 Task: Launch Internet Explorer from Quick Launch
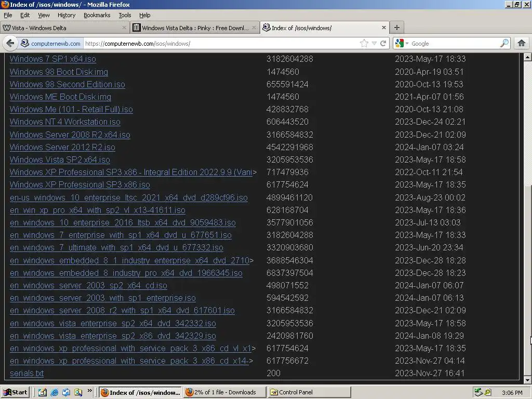tap(54, 392)
